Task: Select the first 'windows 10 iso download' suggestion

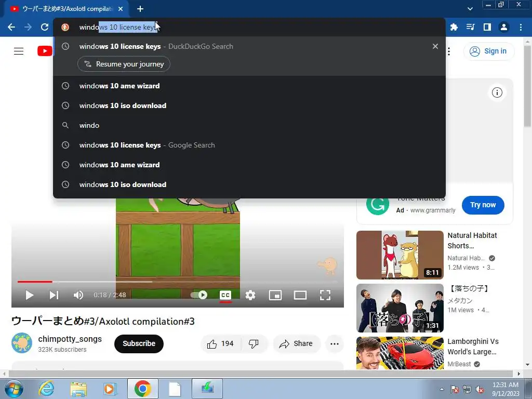Action: pyautogui.click(x=249, y=105)
